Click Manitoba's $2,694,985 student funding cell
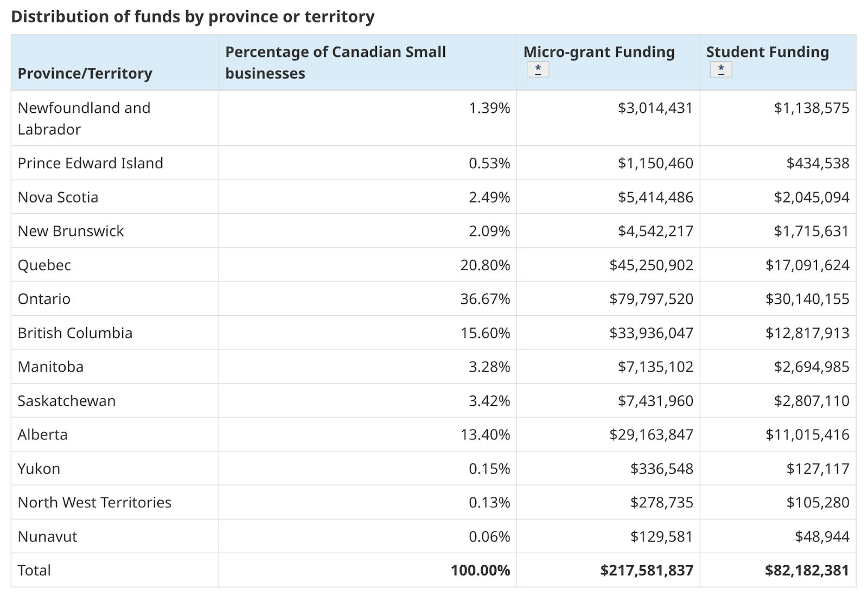This screenshot has height=594, width=868. (x=811, y=367)
